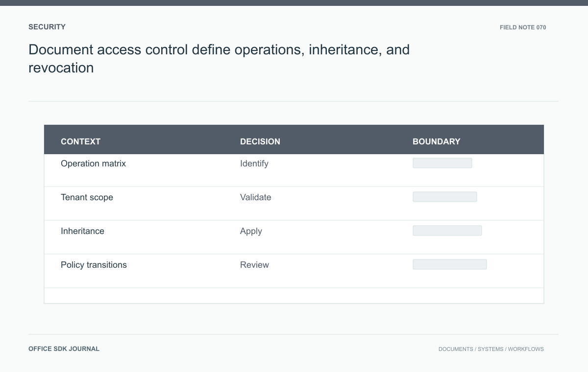Screen dimensions: 588x372
Task: Click the DECISION column header
Action: coord(260,141)
